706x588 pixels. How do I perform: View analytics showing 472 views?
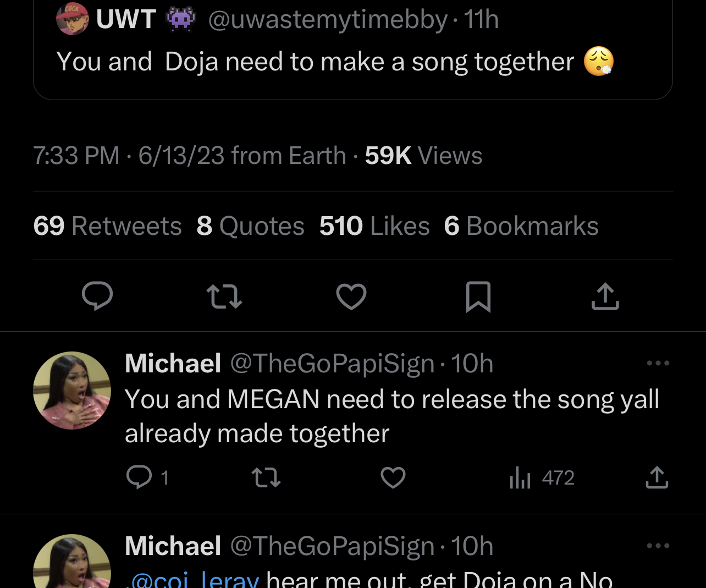(542, 477)
